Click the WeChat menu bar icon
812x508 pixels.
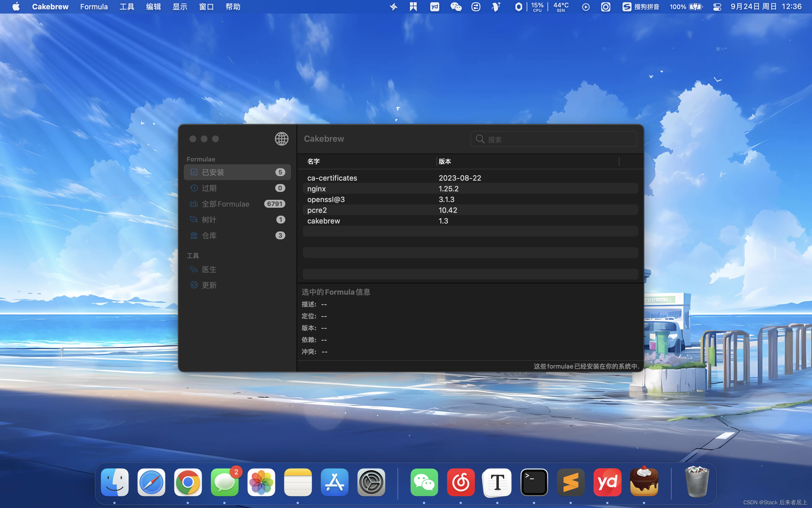click(456, 7)
